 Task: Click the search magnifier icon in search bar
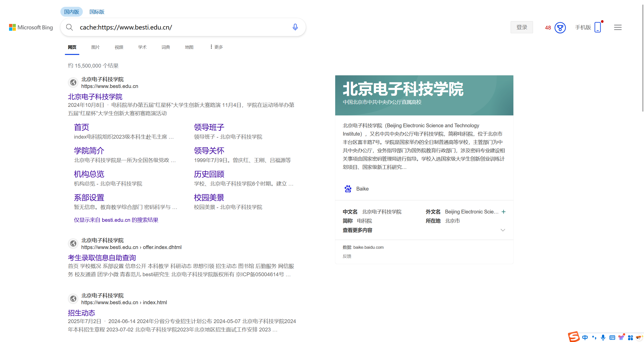[x=69, y=27]
